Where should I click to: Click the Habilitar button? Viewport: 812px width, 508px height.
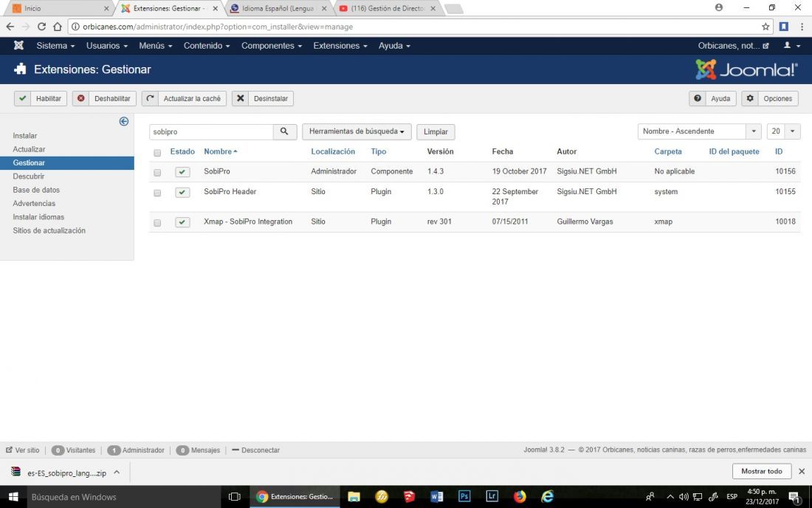point(41,98)
